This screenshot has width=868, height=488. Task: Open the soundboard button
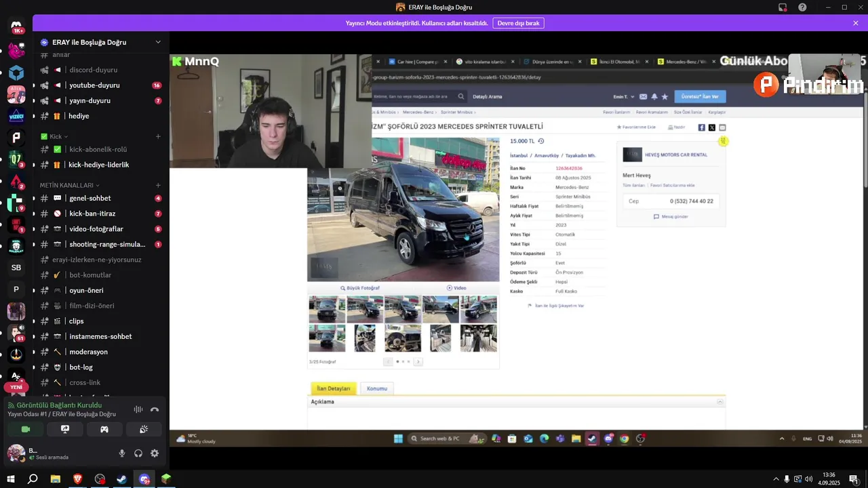pos(144,429)
